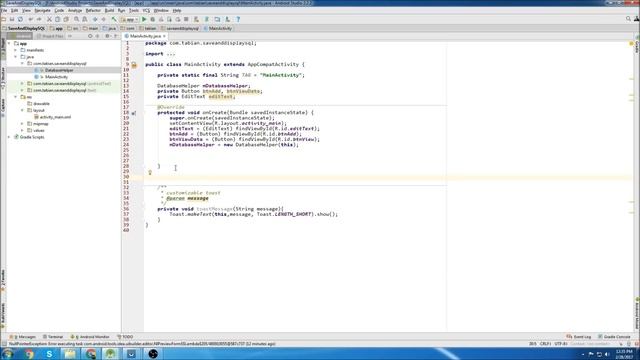Click the Paste toolbar icon
The image size is (640, 360).
(66, 19)
